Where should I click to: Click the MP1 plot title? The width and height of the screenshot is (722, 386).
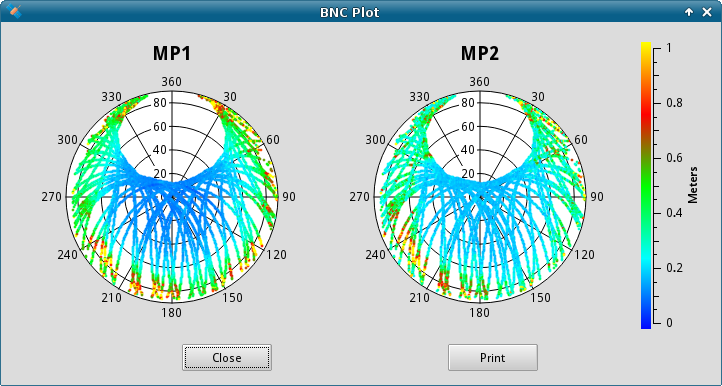tap(172, 54)
